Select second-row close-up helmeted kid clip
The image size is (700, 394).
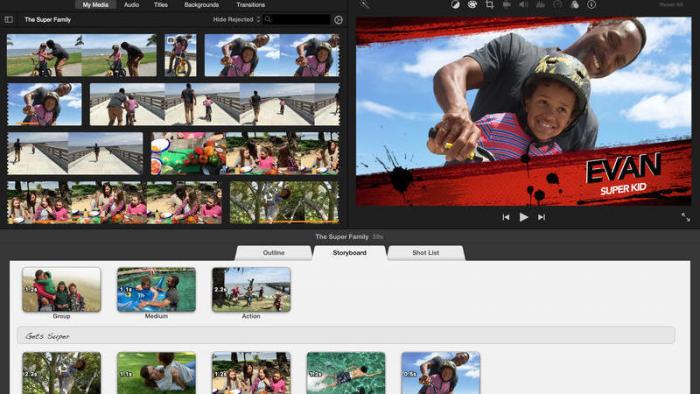pyautogui.click(x=44, y=104)
